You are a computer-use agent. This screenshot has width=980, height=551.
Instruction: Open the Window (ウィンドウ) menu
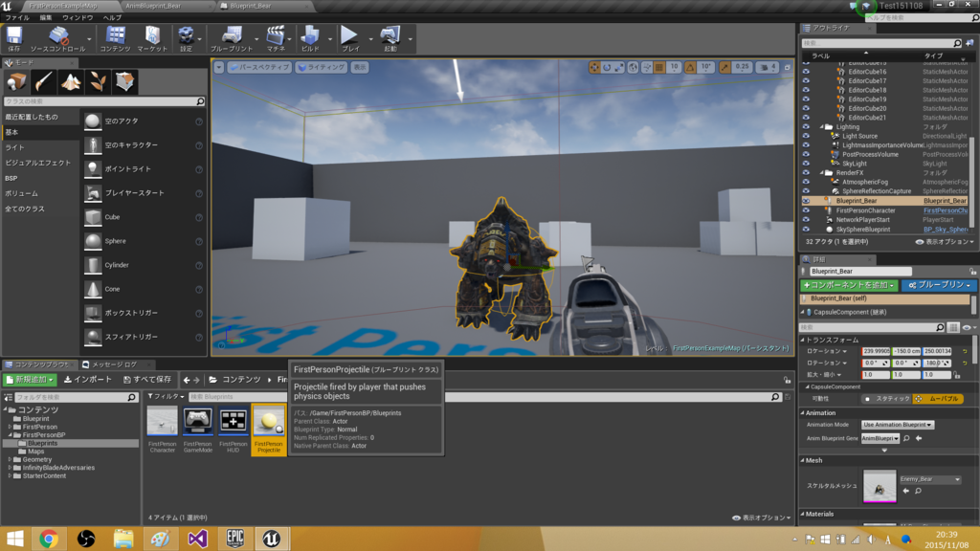tap(78, 17)
